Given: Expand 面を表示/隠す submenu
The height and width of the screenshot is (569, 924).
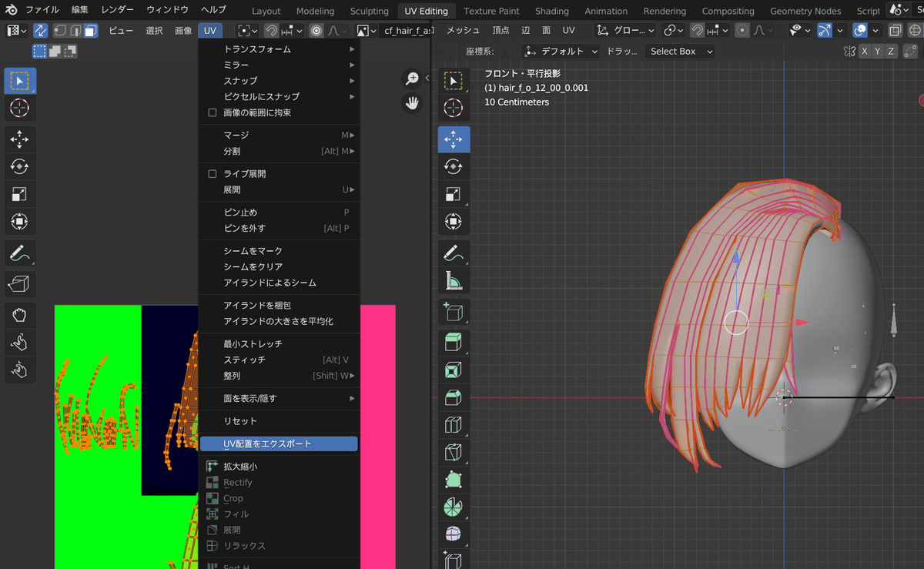Looking at the screenshot, I should (279, 399).
